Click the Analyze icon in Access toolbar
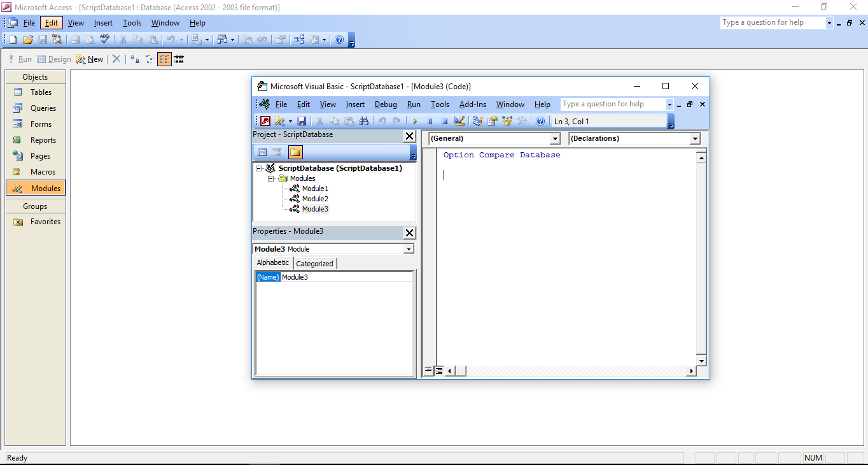 221,39
